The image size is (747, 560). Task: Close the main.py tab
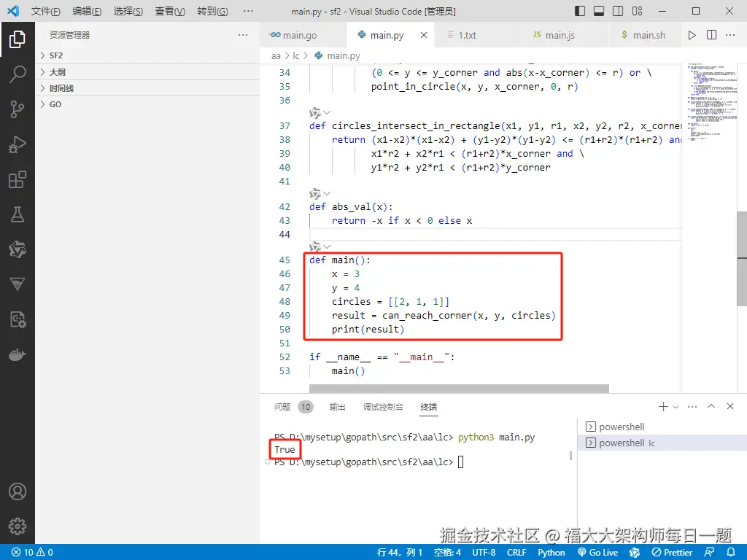click(424, 35)
